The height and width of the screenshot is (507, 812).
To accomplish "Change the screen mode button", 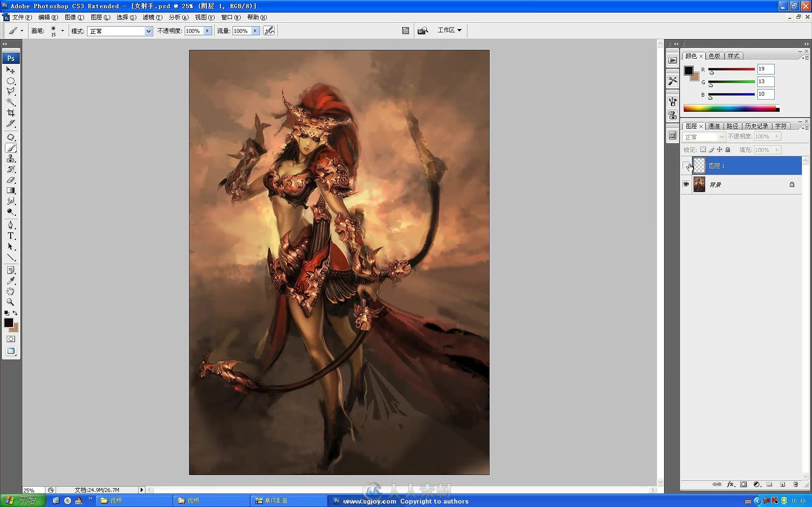I will (x=11, y=351).
